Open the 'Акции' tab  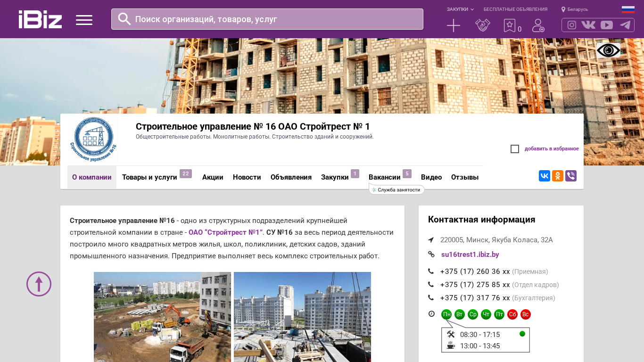[213, 177]
